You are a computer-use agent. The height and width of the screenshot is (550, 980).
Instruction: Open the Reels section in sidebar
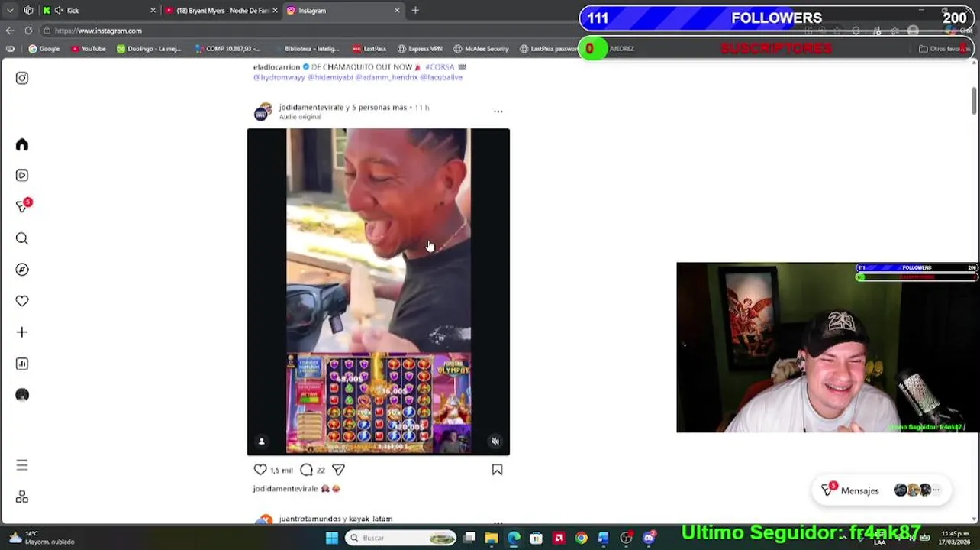pos(22,175)
